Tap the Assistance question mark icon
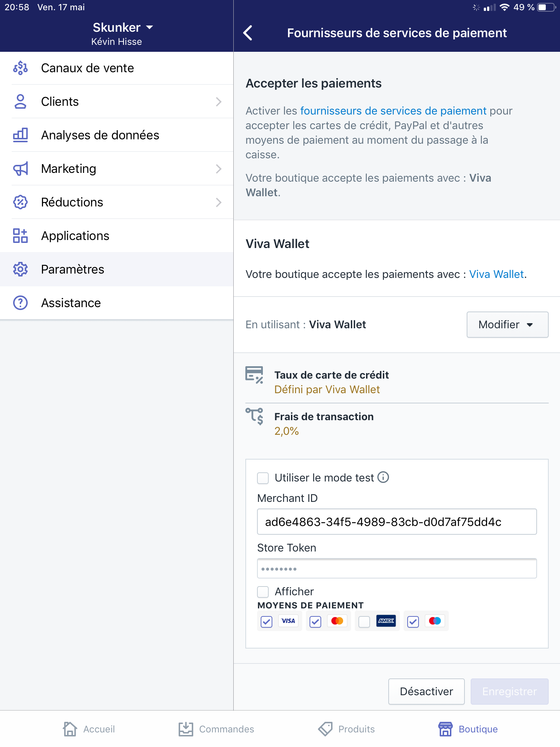 (x=21, y=303)
